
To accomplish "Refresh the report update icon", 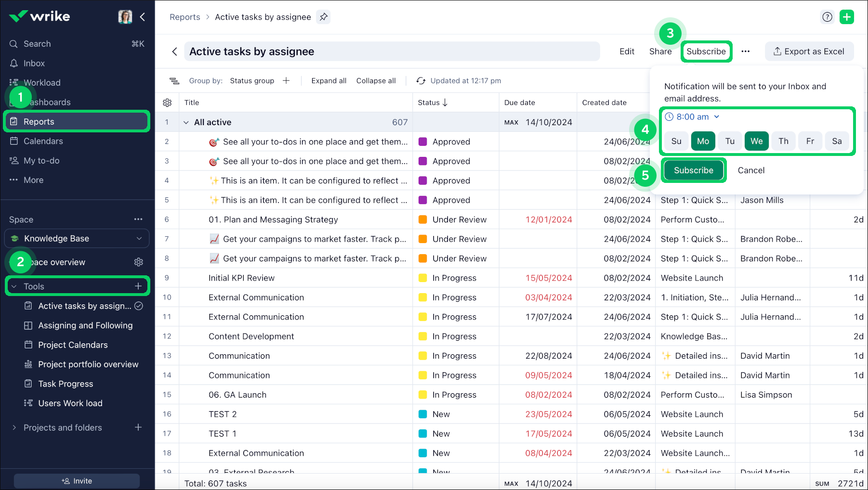I will [x=421, y=81].
